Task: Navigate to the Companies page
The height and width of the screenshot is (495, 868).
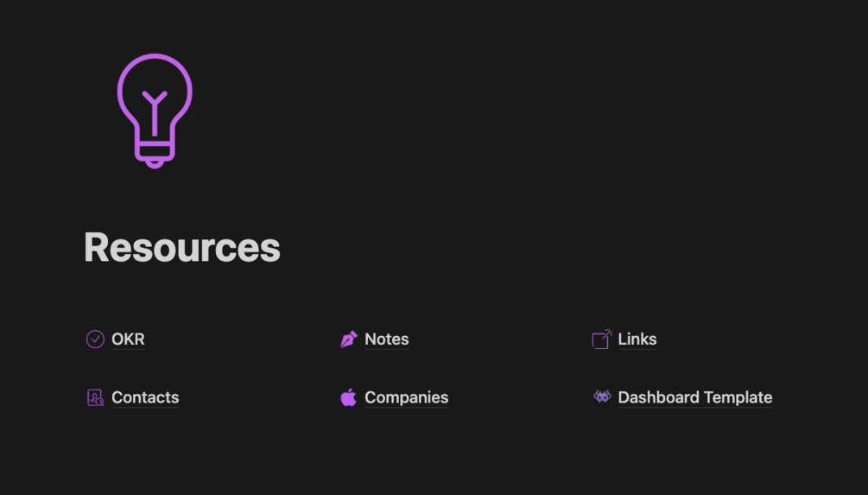Action: [x=406, y=397]
